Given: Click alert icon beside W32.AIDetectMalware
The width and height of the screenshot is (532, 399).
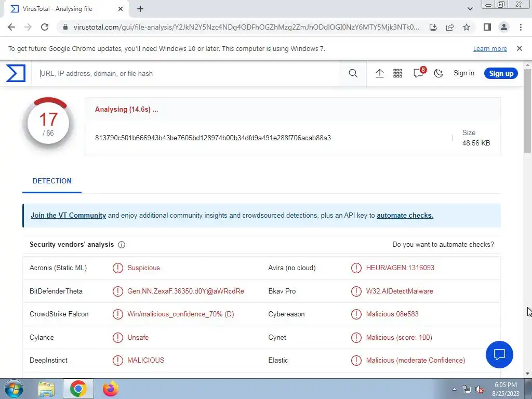Looking at the screenshot, I should pos(356,291).
